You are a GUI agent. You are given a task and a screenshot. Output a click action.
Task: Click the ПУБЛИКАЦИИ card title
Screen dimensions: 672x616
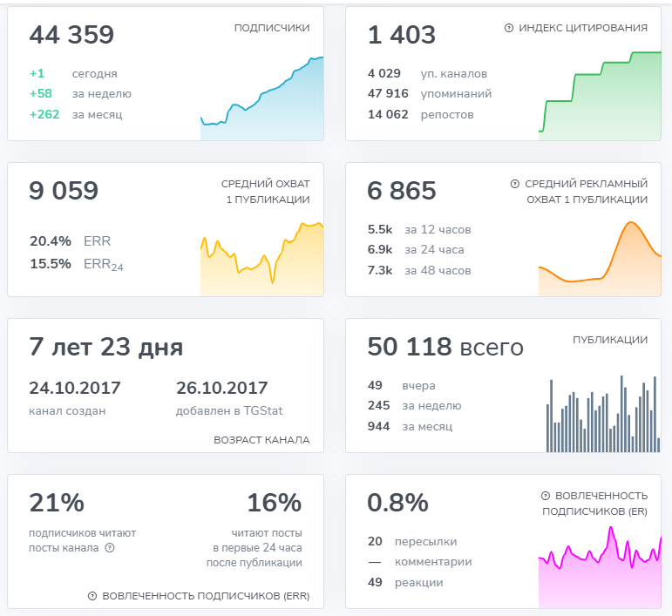point(610,340)
